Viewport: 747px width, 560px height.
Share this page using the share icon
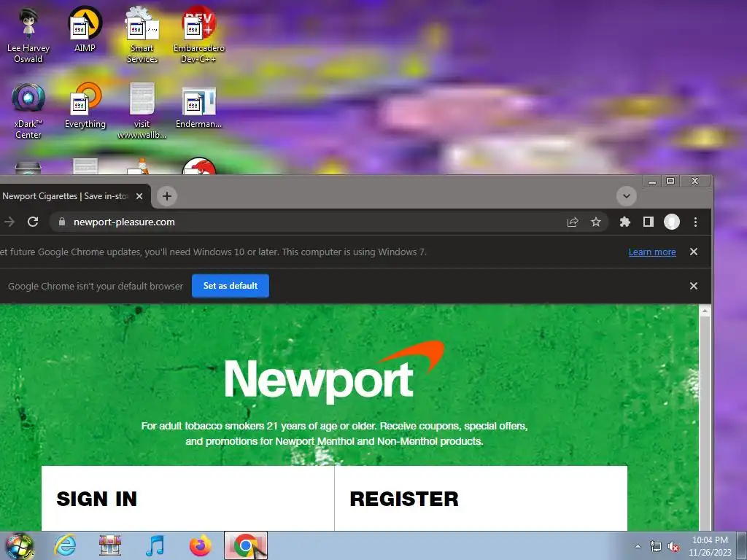[573, 222]
